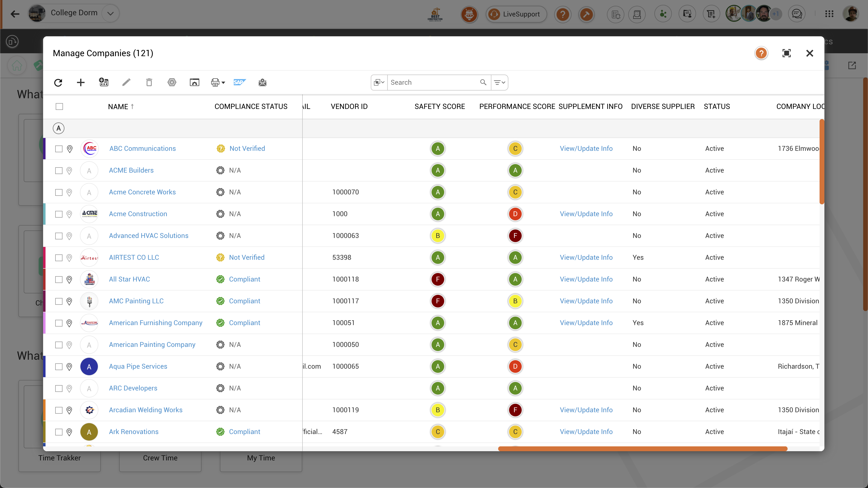Click location pin for All Star HVAC

coord(69,280)
